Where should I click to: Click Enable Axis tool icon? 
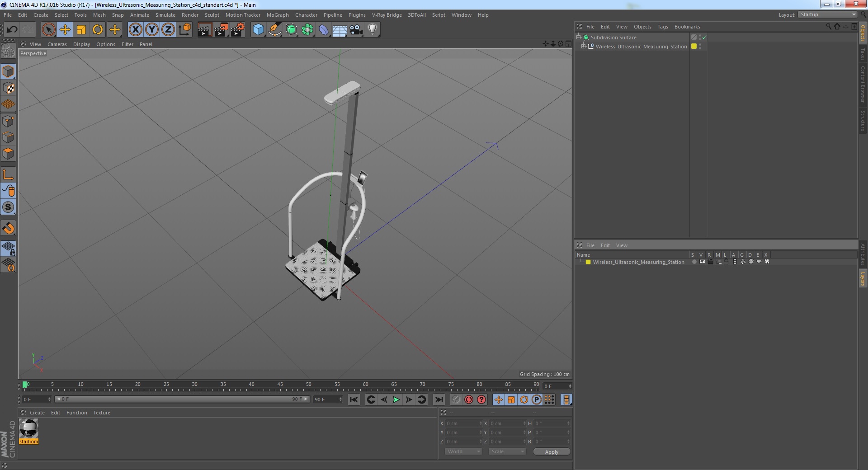tap(8, 174)
